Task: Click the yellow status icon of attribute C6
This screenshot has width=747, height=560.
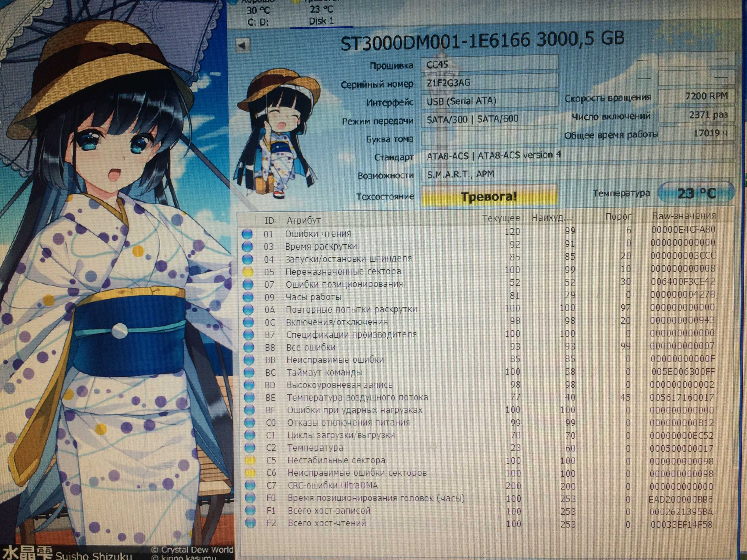Action: (250, 473)
